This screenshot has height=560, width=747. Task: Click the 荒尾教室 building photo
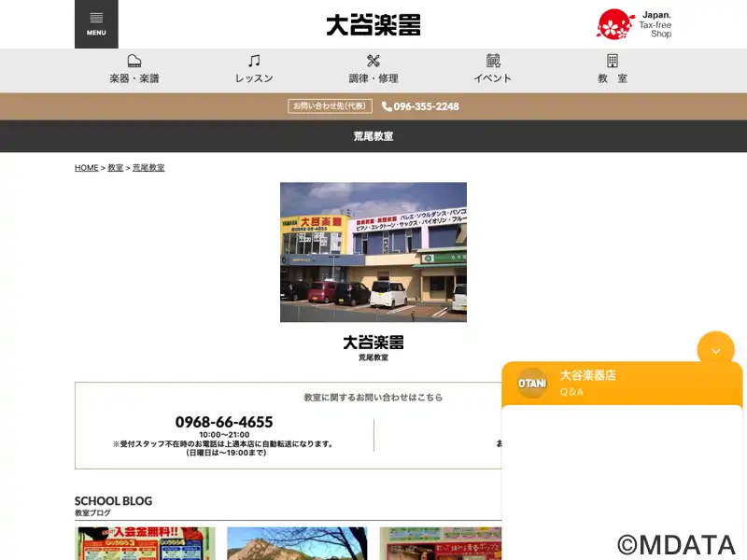point(373,252)
